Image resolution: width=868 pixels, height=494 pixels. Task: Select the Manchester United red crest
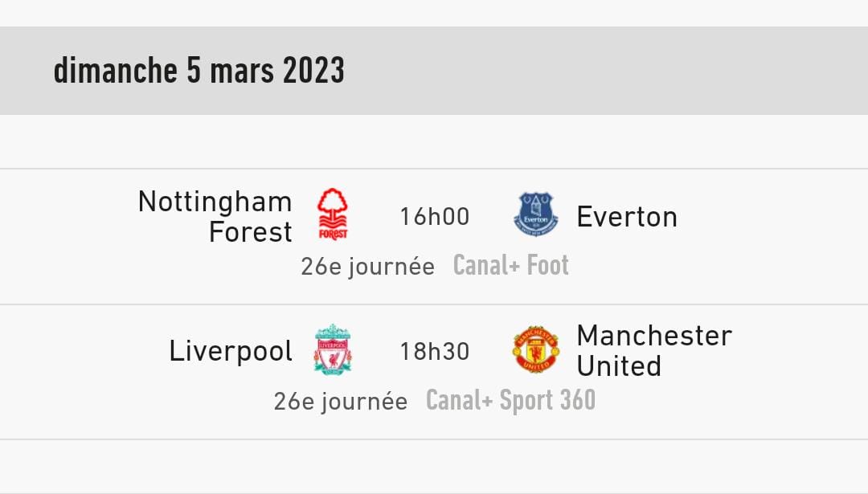[x=535, y=349]
